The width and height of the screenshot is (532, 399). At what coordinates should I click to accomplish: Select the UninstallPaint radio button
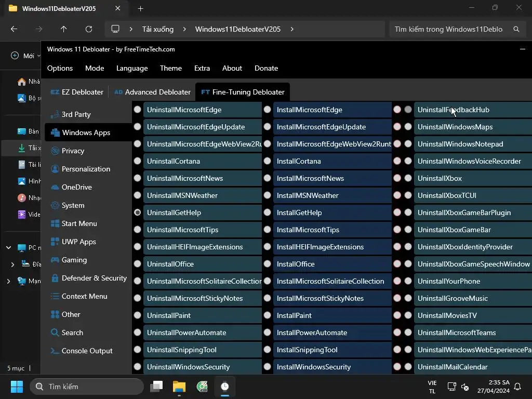[137, 315]
